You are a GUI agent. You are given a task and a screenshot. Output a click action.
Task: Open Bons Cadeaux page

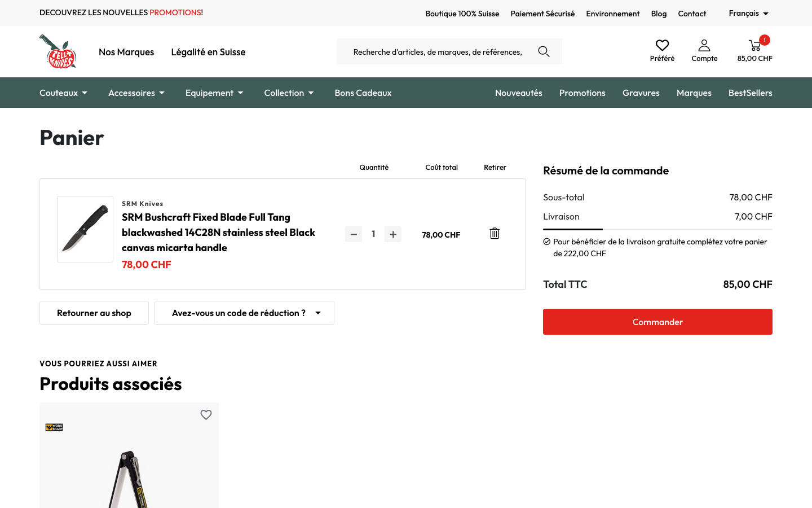[363, 93]
